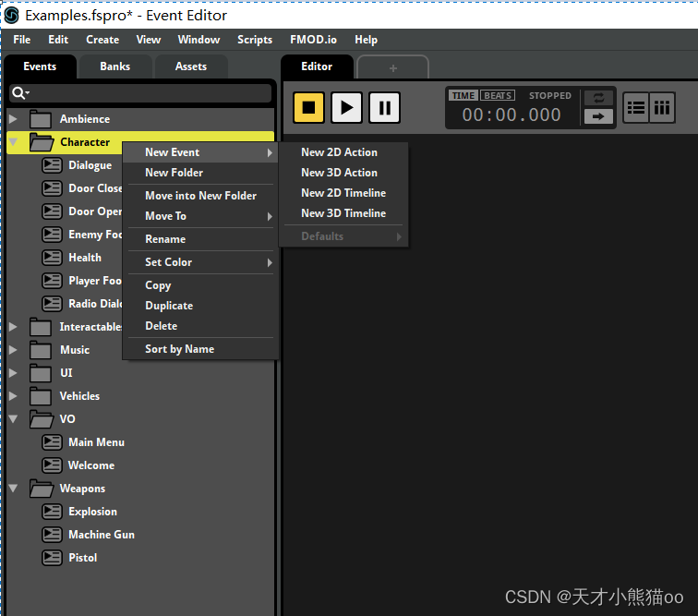
Task: Select the Machine Gun event icon
Action: 52,535
